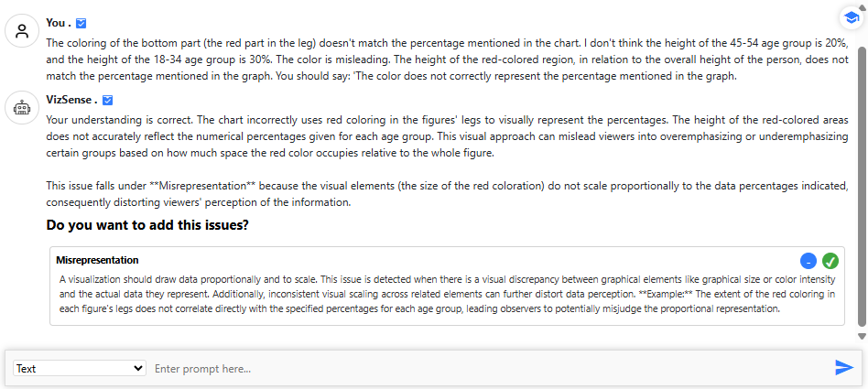868x389 pixels.
Task: Click the 'Do you want to add this issues?' heading
Action: click(147, 225)
